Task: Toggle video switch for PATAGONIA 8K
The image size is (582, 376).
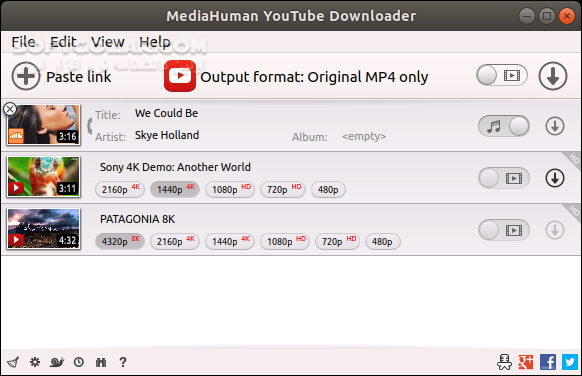Action: point(504,230)
